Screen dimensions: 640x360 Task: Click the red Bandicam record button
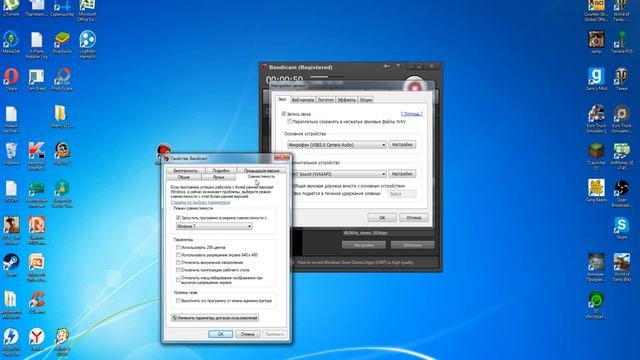click(x=414, y=86)
